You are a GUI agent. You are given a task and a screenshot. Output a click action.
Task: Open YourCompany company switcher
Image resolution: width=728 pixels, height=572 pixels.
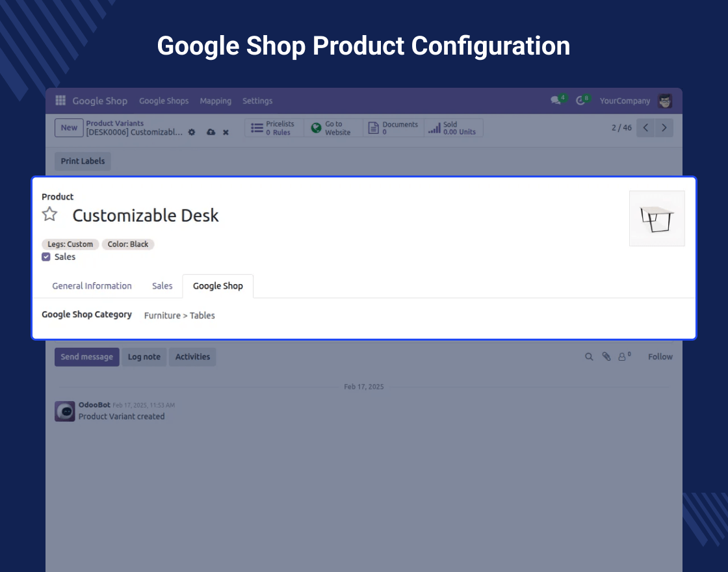click(x=625, y=101)
